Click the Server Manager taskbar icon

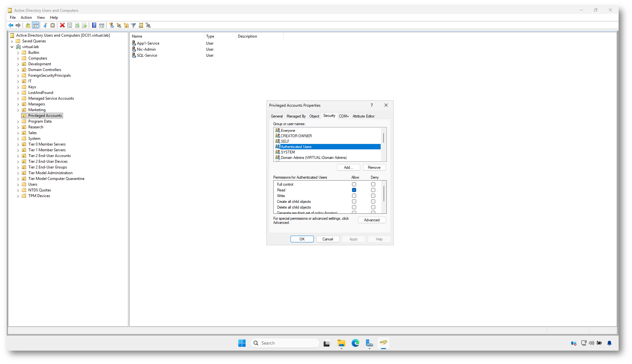coord(370,343)
